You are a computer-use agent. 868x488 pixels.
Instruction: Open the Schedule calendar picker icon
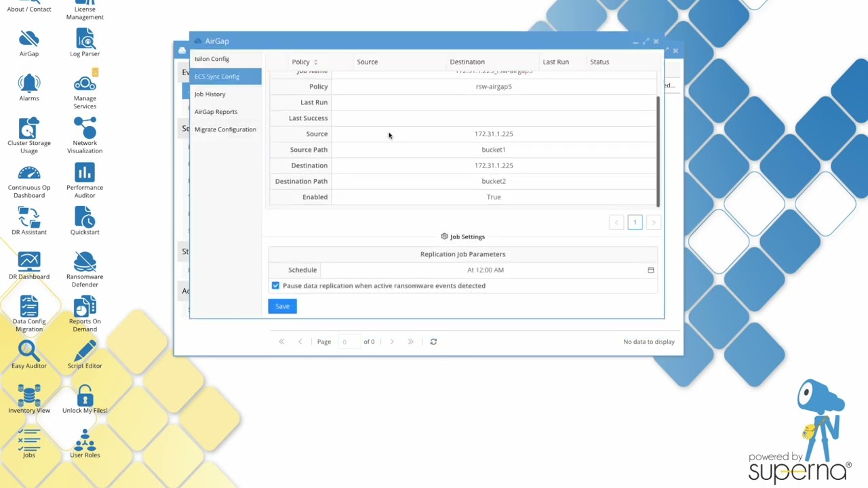pyautogui.click(x=650, y=270)
